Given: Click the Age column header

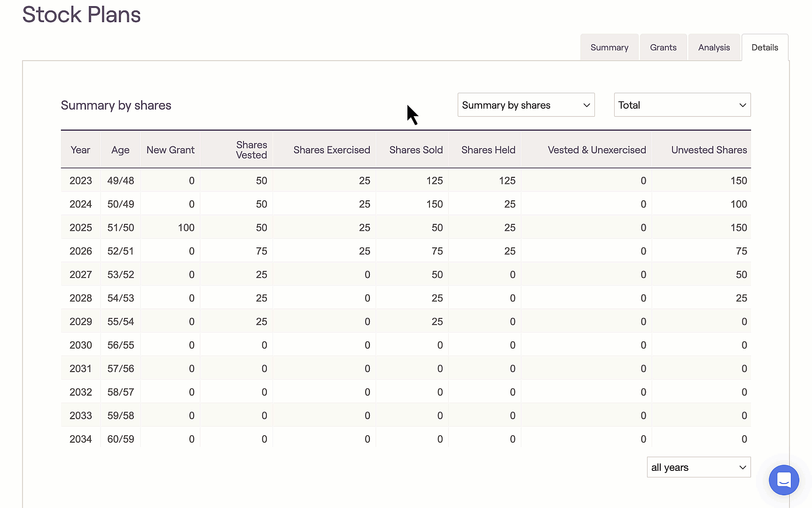Looking at the screenshot, I should pos(120,150).
